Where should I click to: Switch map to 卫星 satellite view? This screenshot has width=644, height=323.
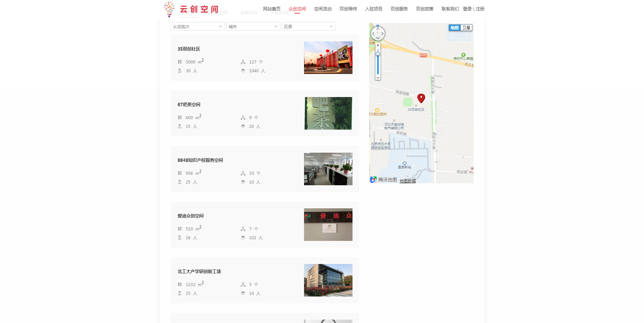[x=466, y=28]
